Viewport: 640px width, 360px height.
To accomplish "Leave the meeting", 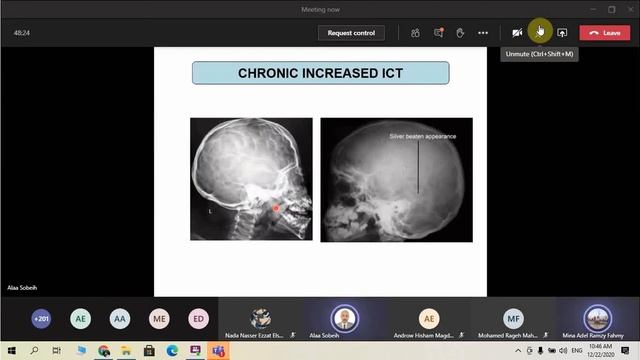I will tap(604, 33).
